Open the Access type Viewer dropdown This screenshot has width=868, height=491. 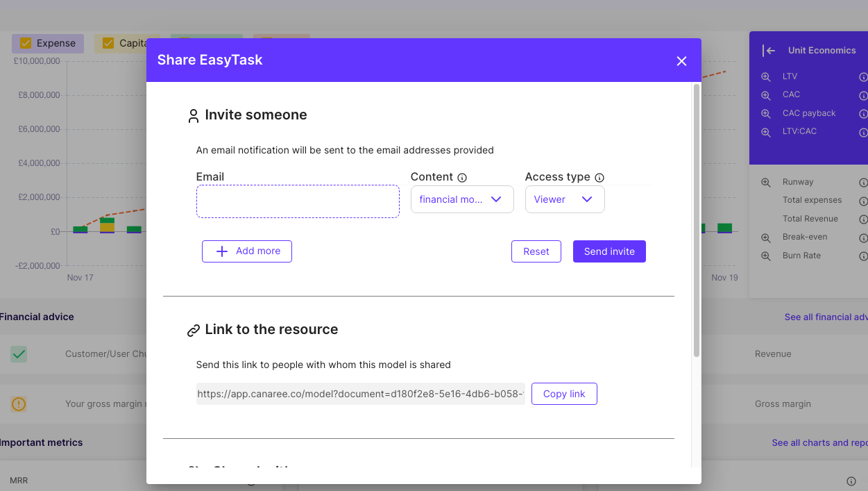click(x=565, y=199)
